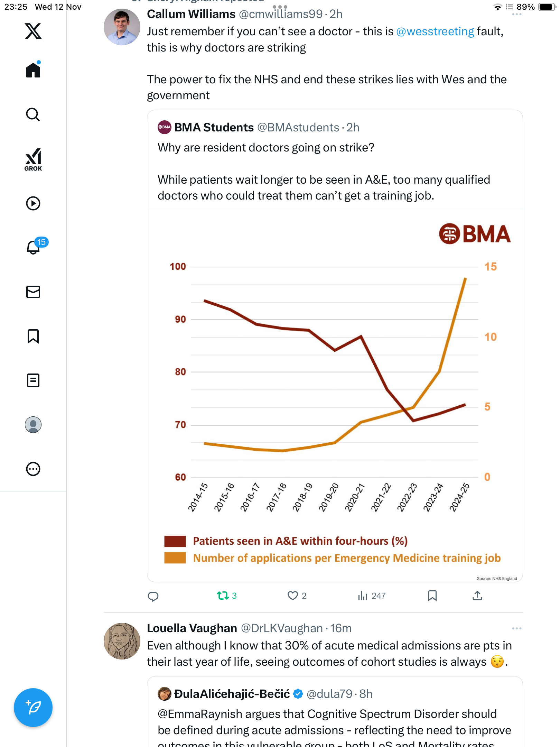The width and height of the screenshot is (560, 747).
Task: Open Notifications bell with 15 badge
Action: pos(34,247)
